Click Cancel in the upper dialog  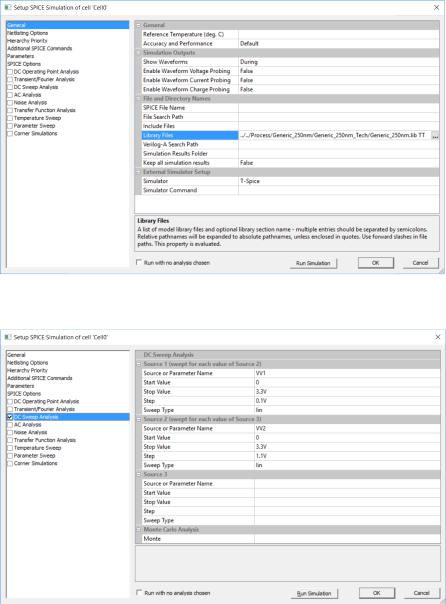click(420, 263)
